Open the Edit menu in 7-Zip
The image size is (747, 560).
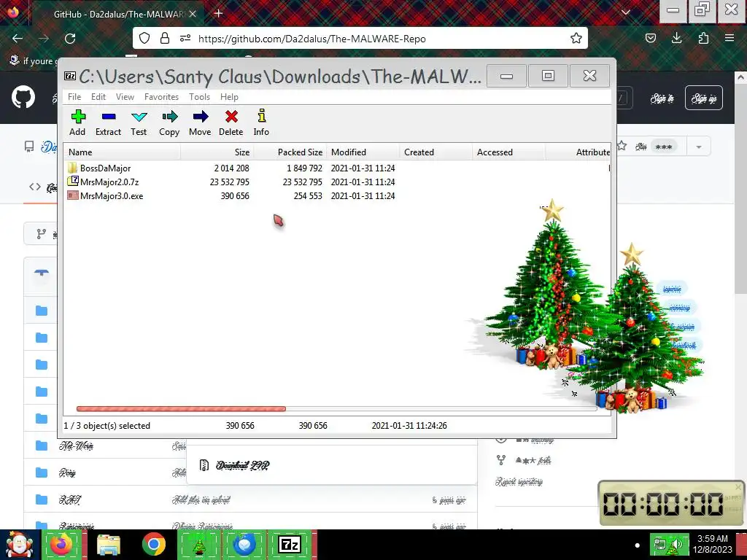point(98,97)
